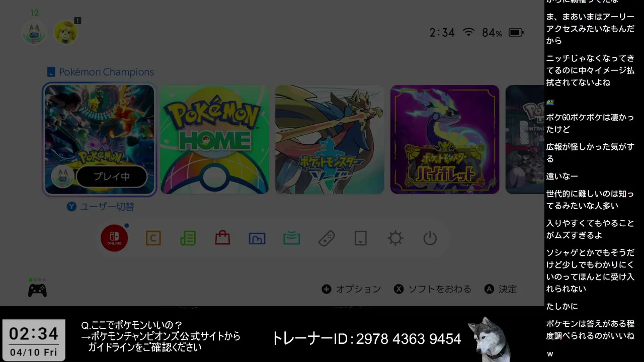
Task: Click the user level number 12
Action: pos(34,13)
